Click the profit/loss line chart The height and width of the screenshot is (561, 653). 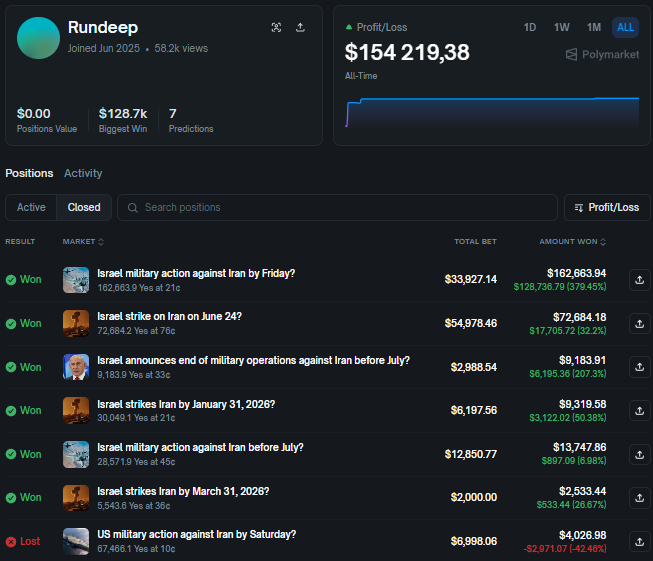click(x=492, y=112)
